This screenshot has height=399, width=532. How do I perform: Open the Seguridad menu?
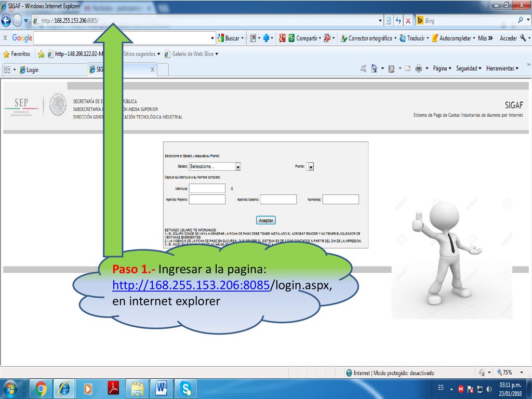pos(469,69)
